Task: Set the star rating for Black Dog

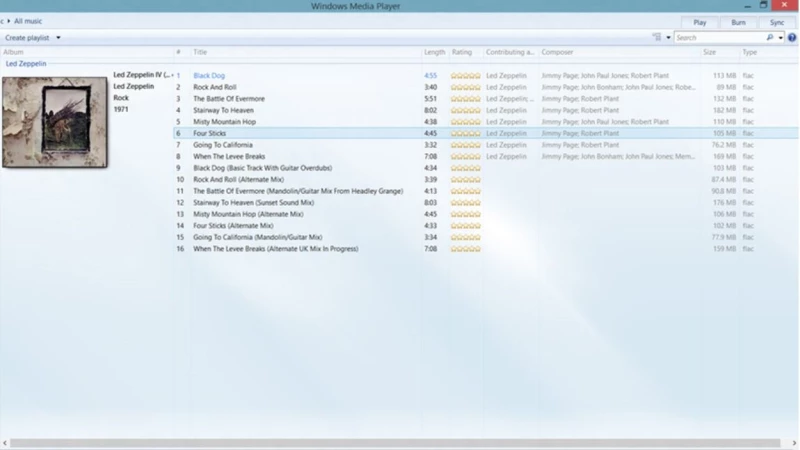Action: [x=465, y=76]
